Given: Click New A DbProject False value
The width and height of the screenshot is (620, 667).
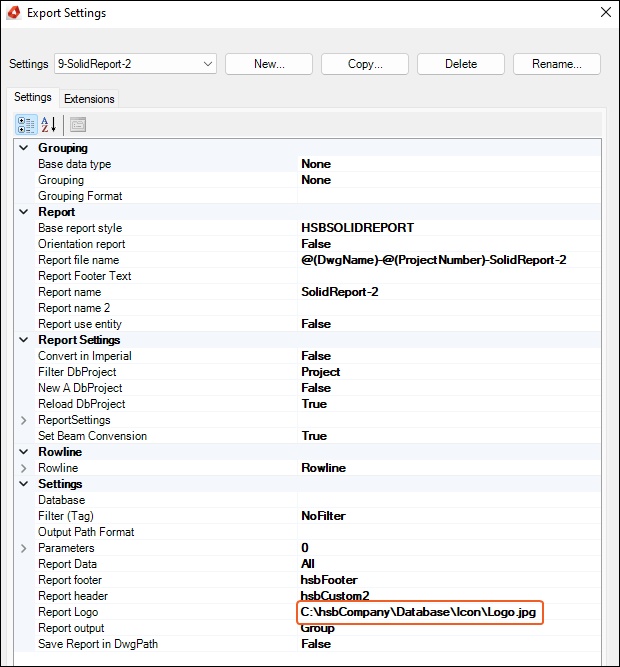Looking at the screenshot, I should coord(316,388).
